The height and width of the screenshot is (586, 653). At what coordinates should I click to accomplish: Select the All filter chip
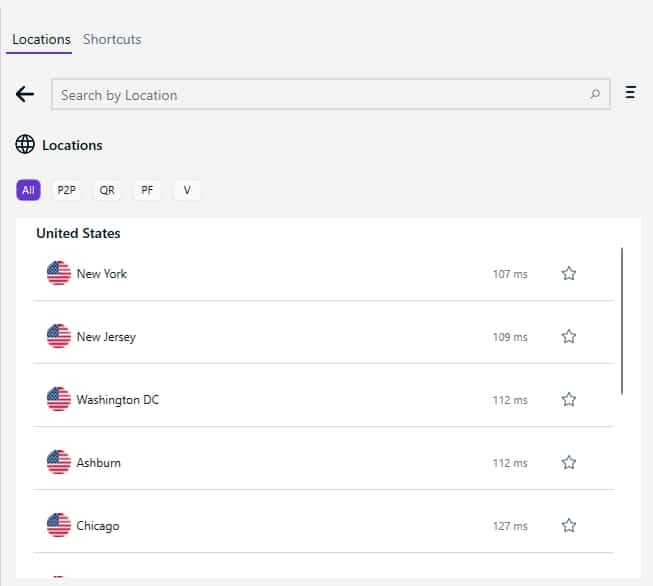point(28,190)
